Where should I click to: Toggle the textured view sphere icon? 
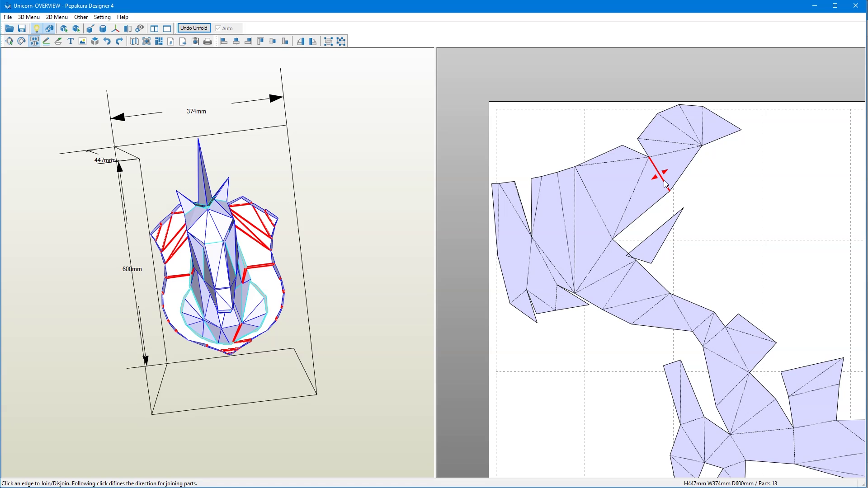(48, 28)
